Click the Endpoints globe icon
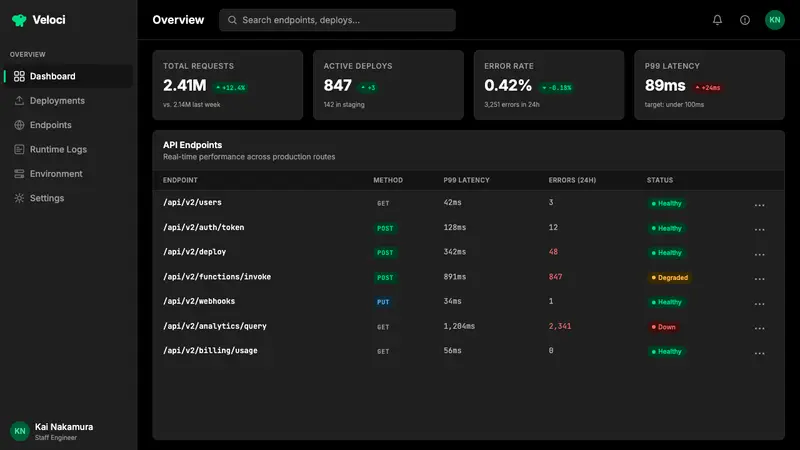The width and height of the screenshot is (800, 450). [x=19, y=125]
